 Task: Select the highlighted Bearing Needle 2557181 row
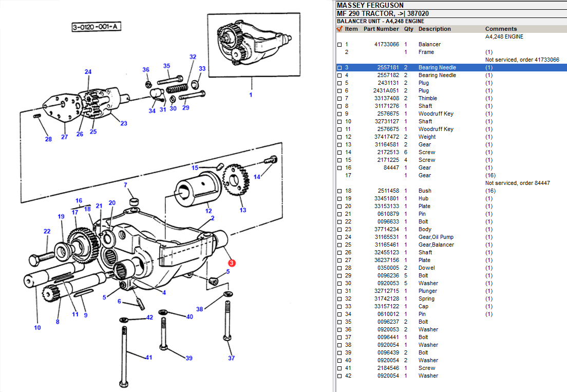(x=437, y=68)
